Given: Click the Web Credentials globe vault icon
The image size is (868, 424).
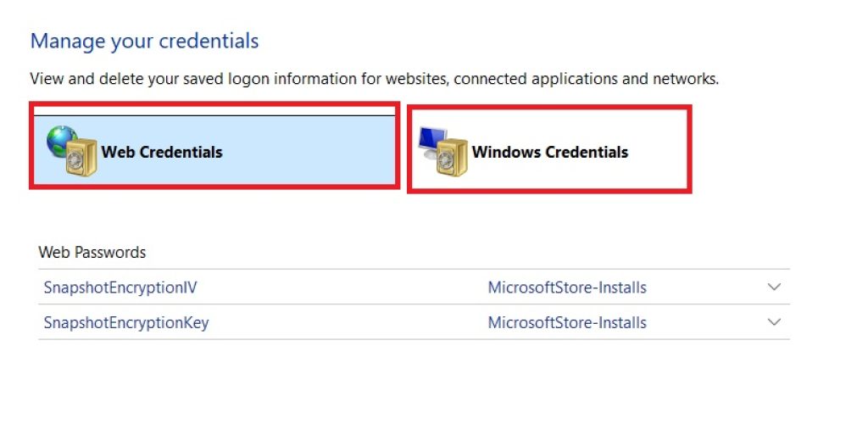Looking at the screenshot, I should [x=72, y=151].
